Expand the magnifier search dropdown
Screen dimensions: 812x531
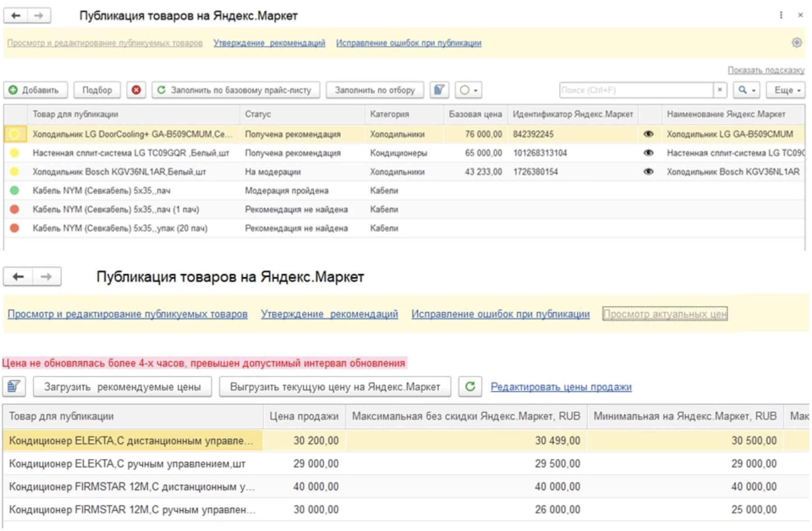tap(746, 90)
